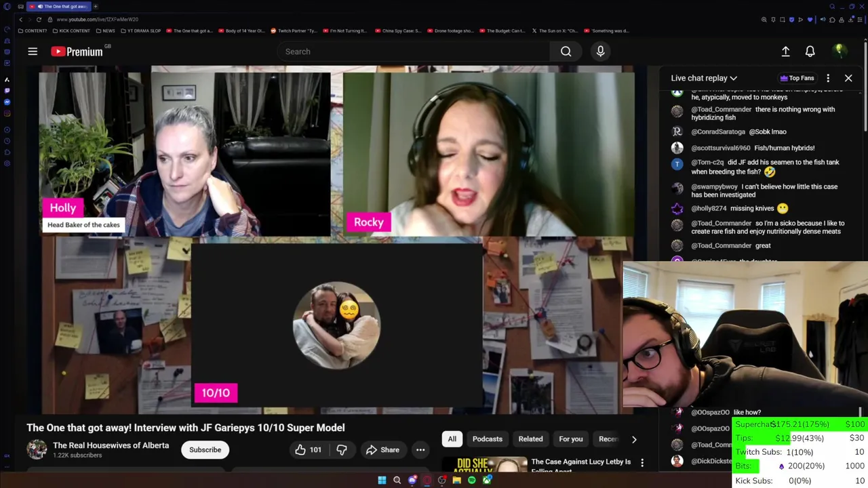Open Windows taskbar search
868x488 pixels.
(x=397, y=481)
